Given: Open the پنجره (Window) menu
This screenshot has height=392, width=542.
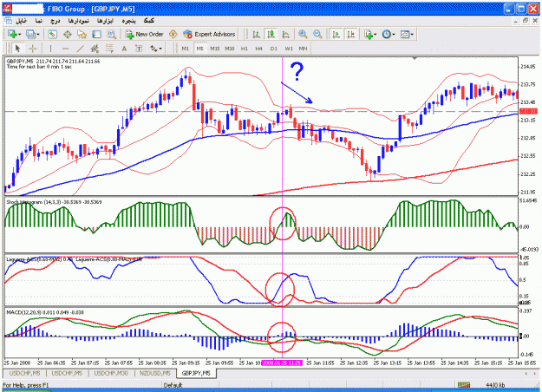Looking at the screenshot, I should [128, 21].
